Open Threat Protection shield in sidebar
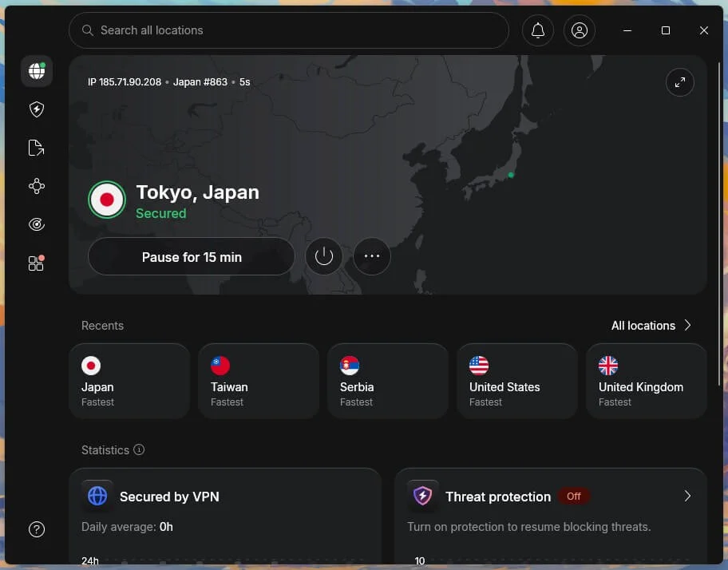The height and width of the screenshot is (570, 728). [x=37, y=109]
